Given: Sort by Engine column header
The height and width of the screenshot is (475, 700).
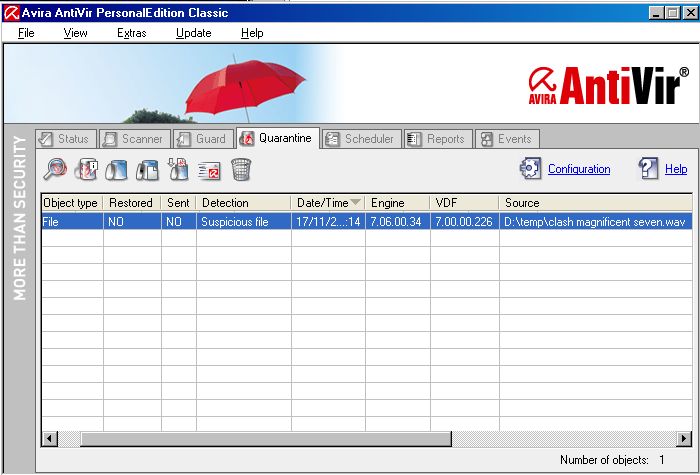Looking at the screenshot, I should click(x=397, y=203).
